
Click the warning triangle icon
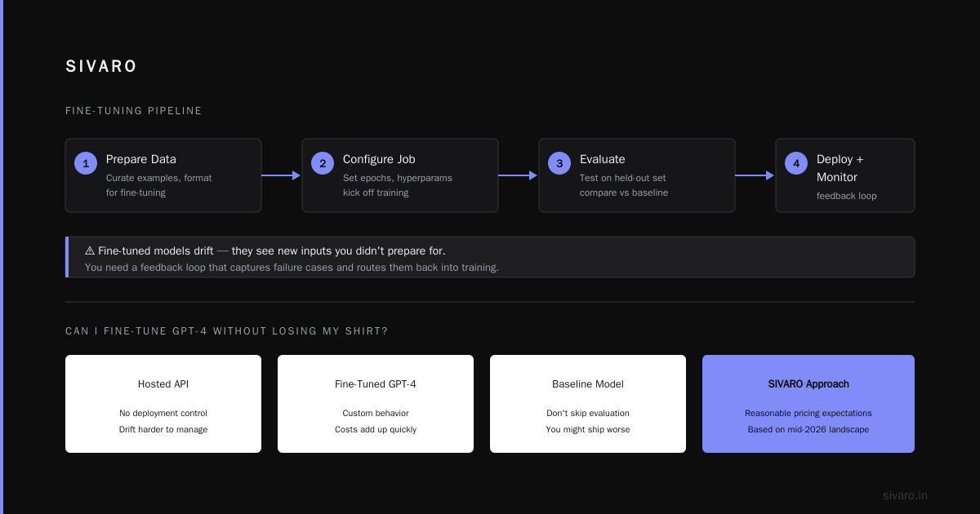tap(90, 250)
